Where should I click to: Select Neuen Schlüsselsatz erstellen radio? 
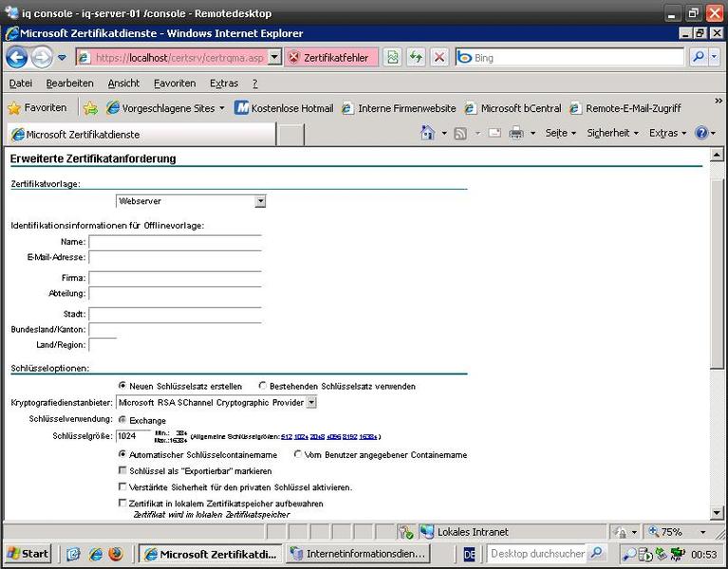pyautogui.click(x=122, y=386)
